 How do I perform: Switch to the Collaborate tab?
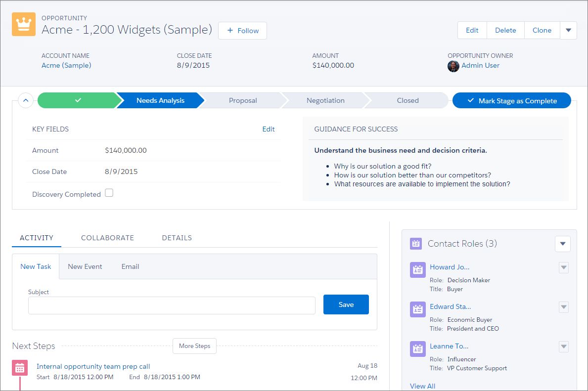click(107, 238)
